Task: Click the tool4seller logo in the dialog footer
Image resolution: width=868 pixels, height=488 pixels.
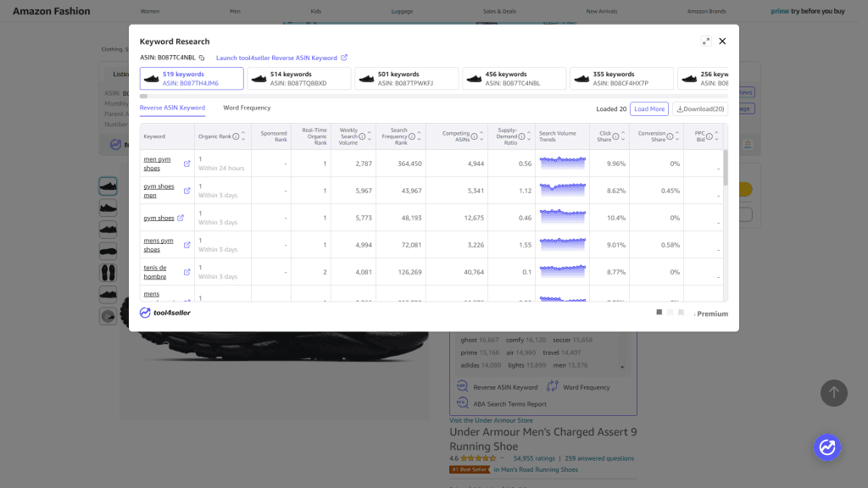Action: click(x=165, y=313)
